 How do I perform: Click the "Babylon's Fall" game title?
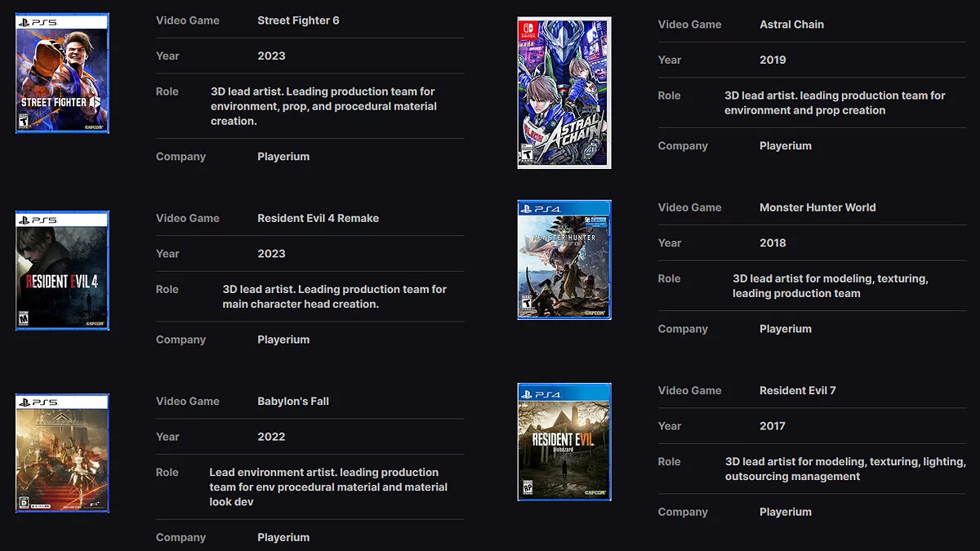coord(293,401)
